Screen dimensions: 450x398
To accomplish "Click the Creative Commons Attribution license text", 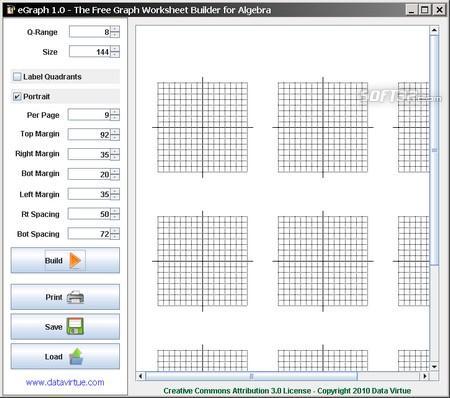I will click(287, 391).
